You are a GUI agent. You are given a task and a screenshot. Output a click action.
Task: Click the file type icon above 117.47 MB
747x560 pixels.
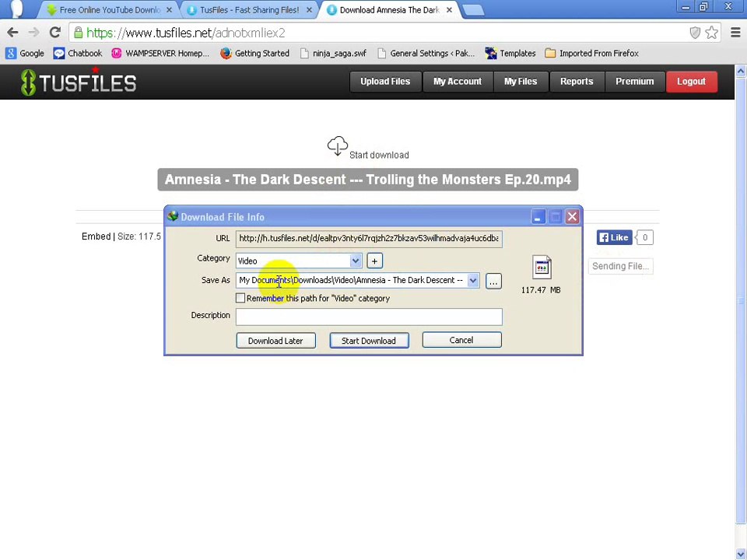(542, 267)
